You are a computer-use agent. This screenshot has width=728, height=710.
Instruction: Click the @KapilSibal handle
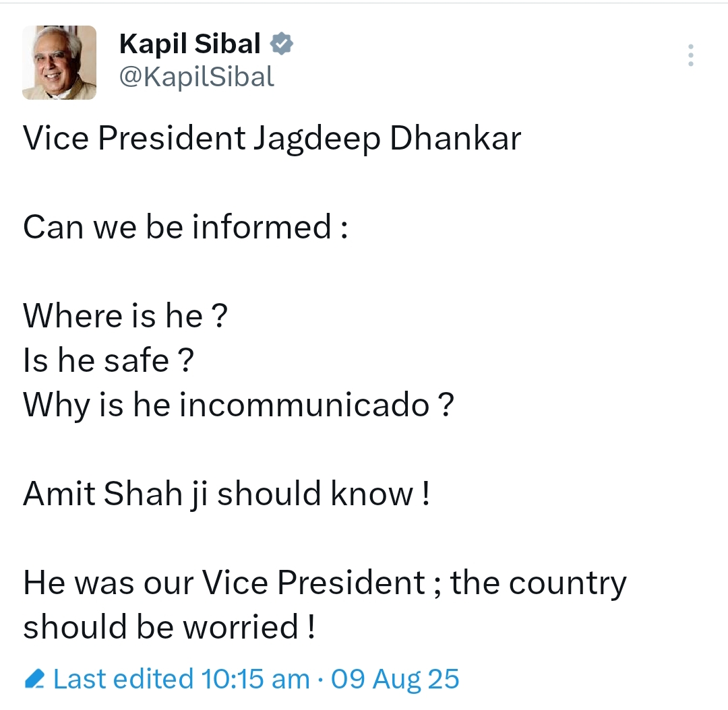point(196,77)
